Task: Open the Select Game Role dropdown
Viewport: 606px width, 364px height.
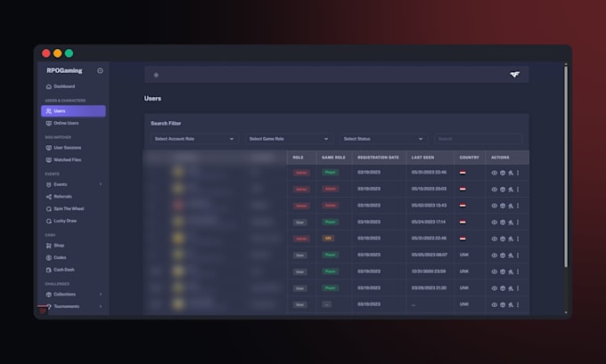Action: [289, 139]
